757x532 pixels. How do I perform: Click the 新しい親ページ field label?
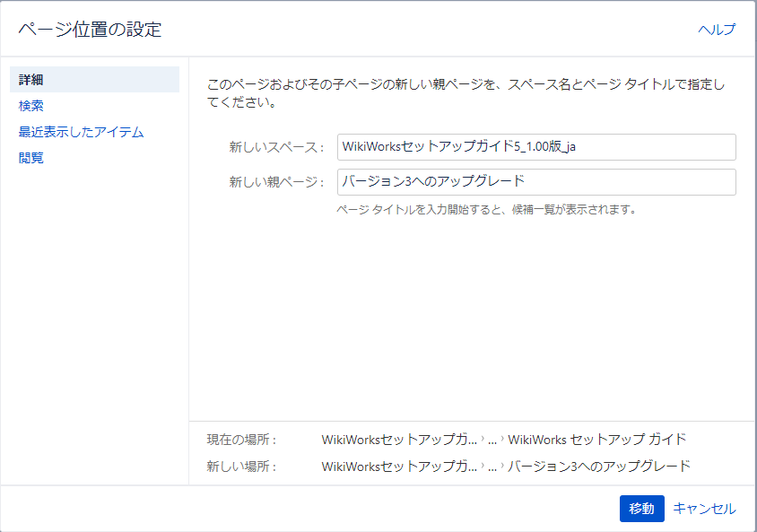pyautogui.click(x=276, y=182)
